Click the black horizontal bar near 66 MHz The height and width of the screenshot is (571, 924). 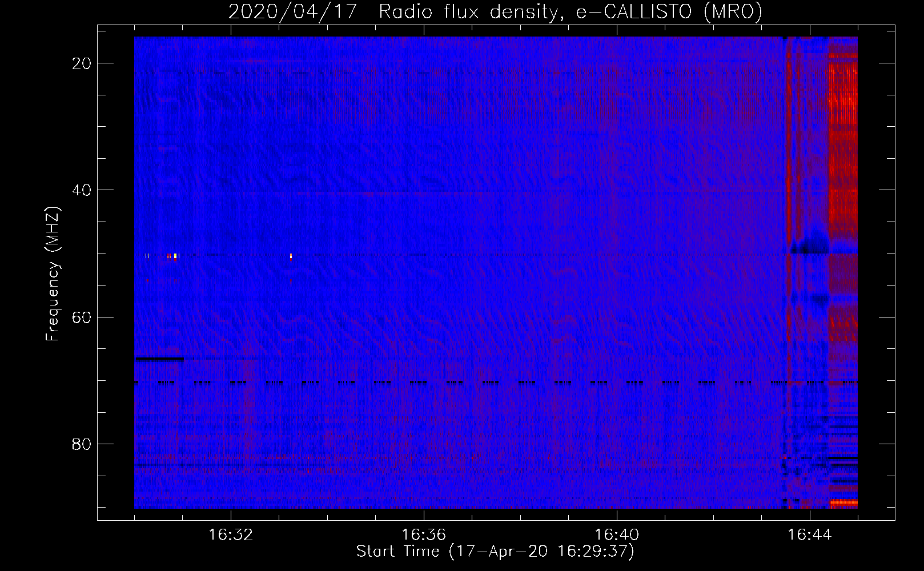159,359
